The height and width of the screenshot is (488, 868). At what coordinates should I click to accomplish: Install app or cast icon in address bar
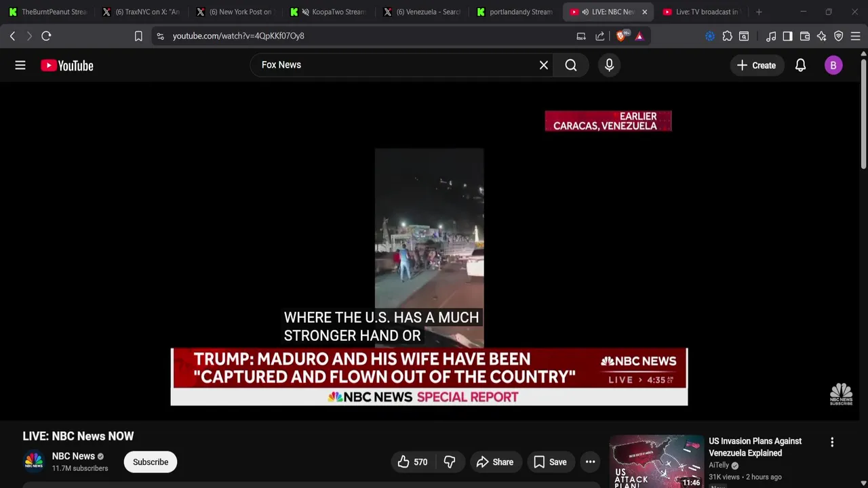click(x=581, y=36)
